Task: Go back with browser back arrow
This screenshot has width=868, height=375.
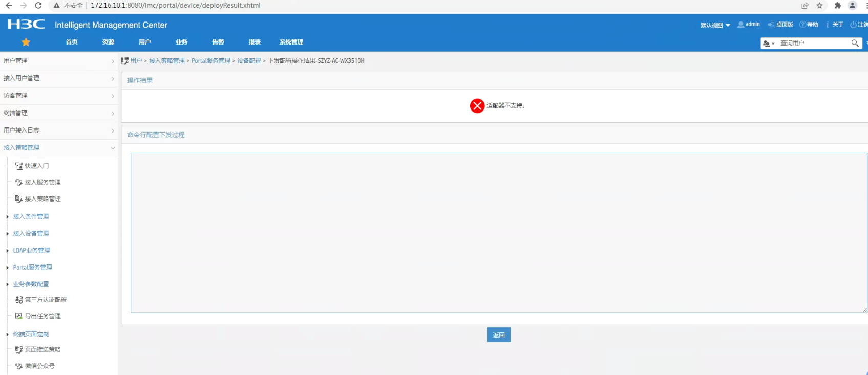Action: [9, 5]
